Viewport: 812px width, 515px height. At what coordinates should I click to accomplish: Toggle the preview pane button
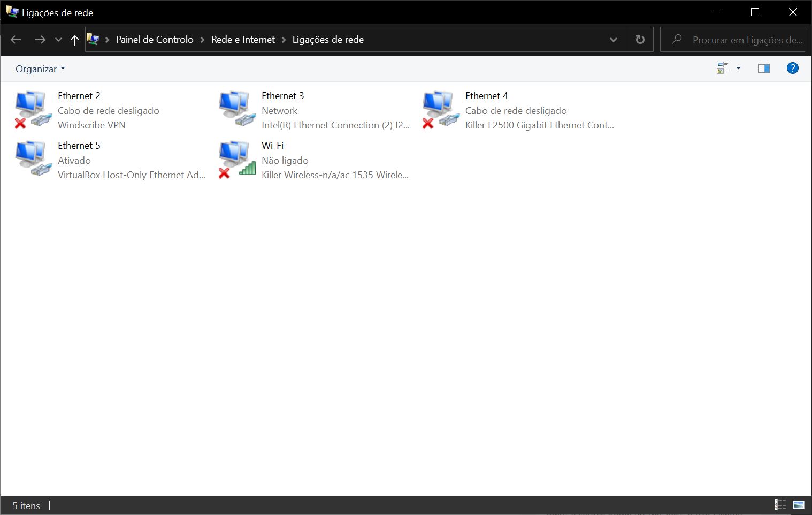point(763,68)
